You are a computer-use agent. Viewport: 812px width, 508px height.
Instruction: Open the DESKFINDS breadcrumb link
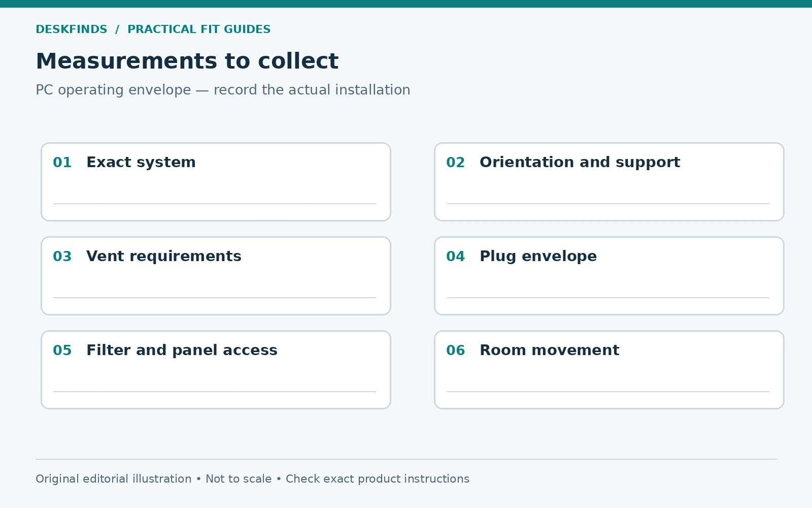72,29
